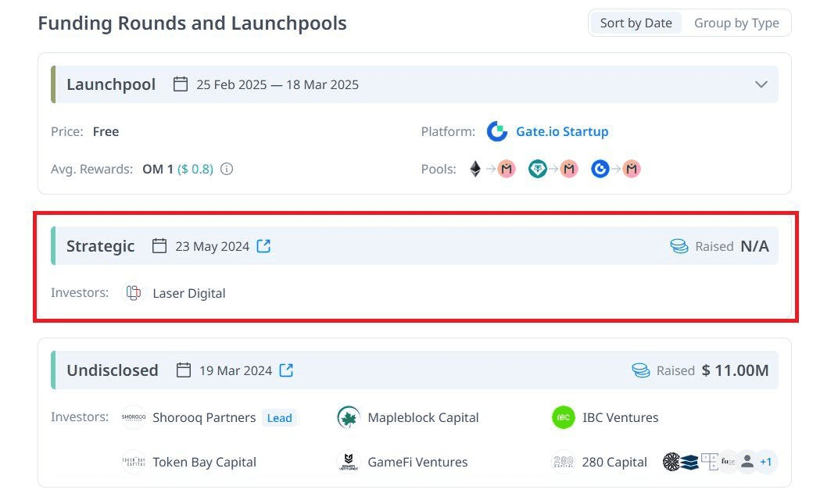Click the Launchpool round title
813x504 pixels.
click(x=111, y=84)
